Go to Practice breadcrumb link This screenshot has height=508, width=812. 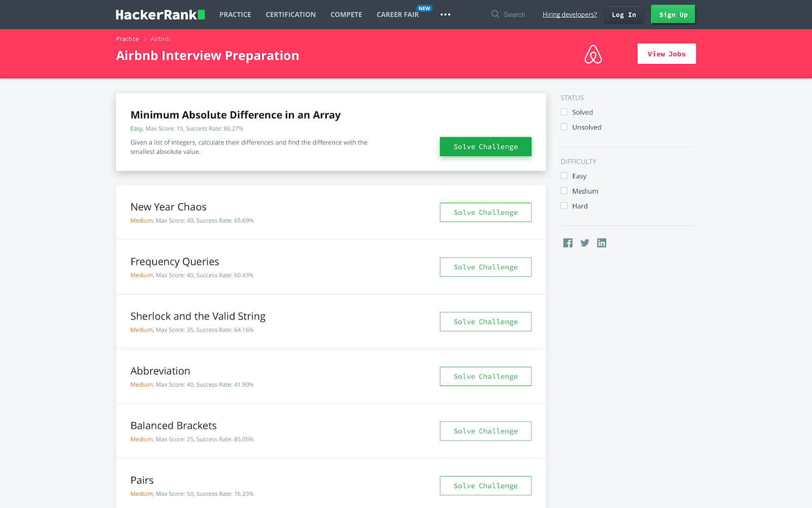click(127, 39)
